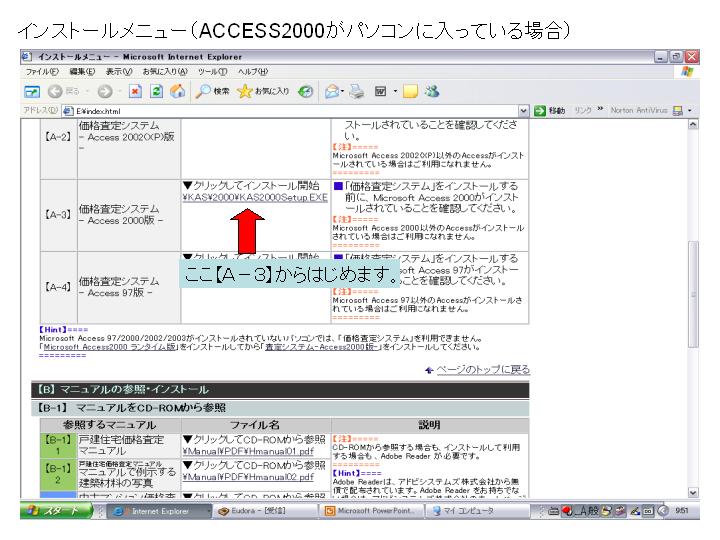Click the KAS2000Setup.EXE install link
Viewport: 720px width, 540px height.
coord(255,197)
